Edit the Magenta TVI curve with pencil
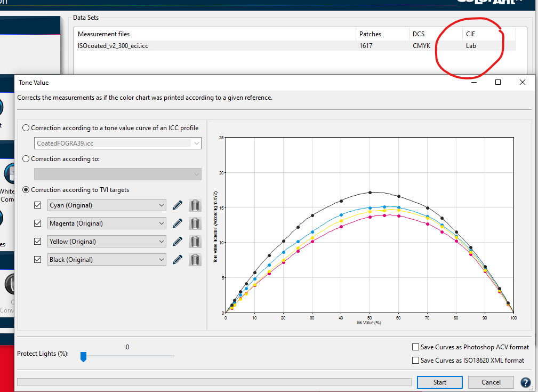The width and height of the screenshot is (538, 392). tap(178, 223)
